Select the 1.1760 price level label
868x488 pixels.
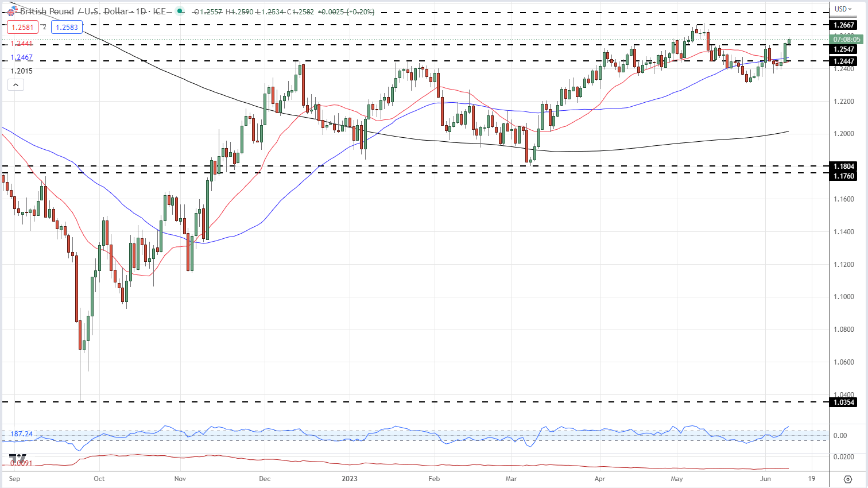(844, 176)
